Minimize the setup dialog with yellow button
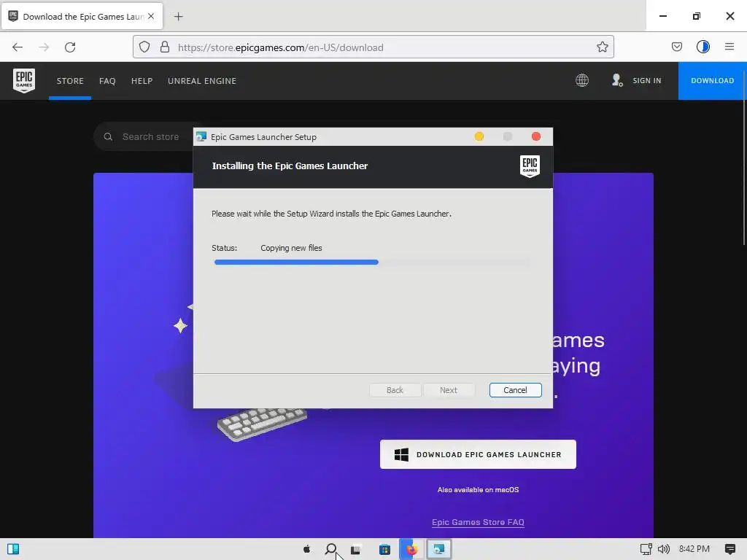Screen dimensions: 747x560 (479, 136)
